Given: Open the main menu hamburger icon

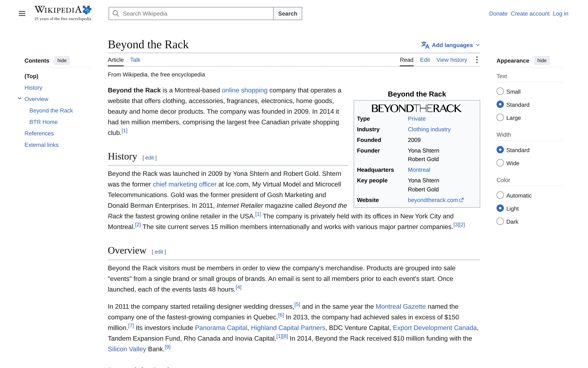Looking at the screenshot, I should coord(22,13).
